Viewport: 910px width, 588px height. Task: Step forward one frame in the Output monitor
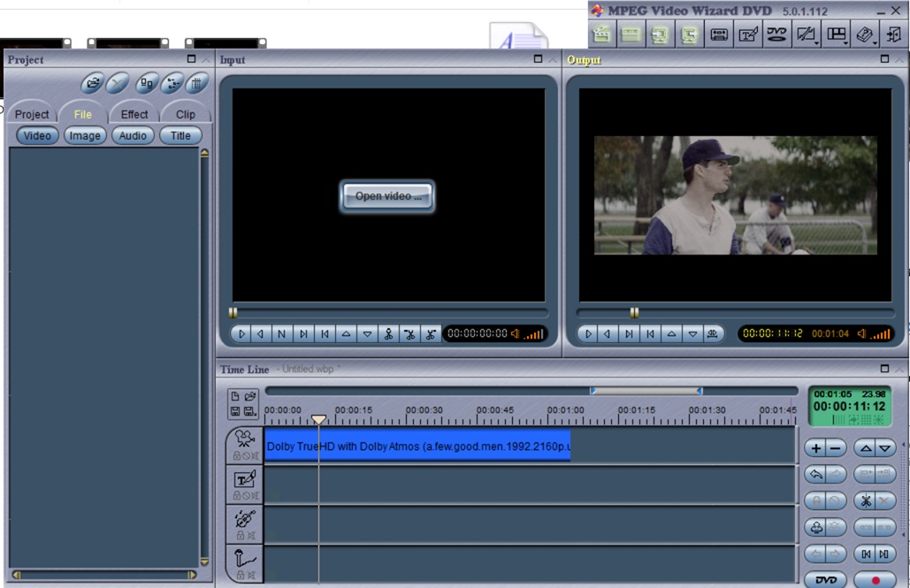pos(629,333)
